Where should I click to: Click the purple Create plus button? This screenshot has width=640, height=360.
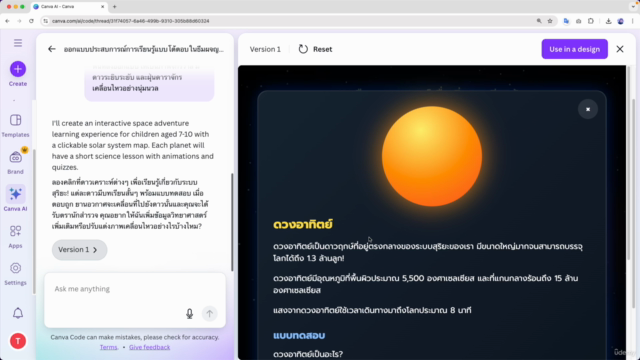click(18, 69)
